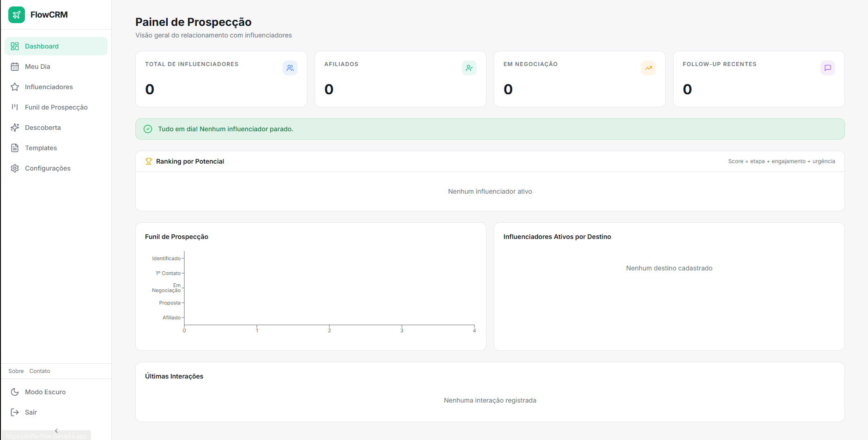
Task: Click the Afiliado axis label in chart
Action: (x=171, y=318)
